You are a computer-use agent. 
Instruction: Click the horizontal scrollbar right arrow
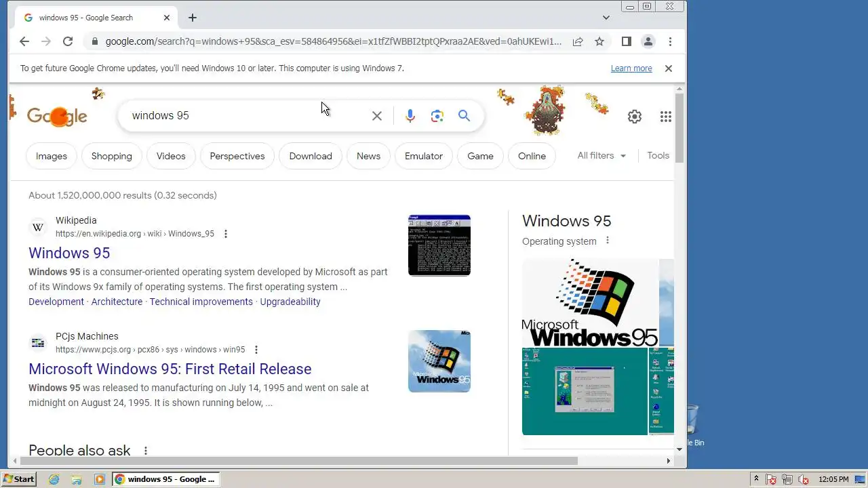669,461
